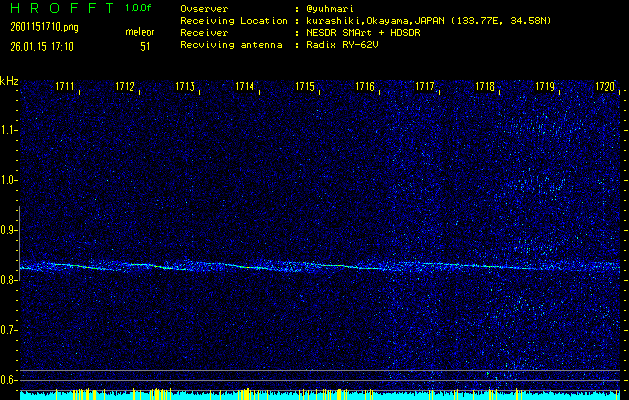Select the 1715 time marker
629x400 pixels.
(x=305, y=87)
